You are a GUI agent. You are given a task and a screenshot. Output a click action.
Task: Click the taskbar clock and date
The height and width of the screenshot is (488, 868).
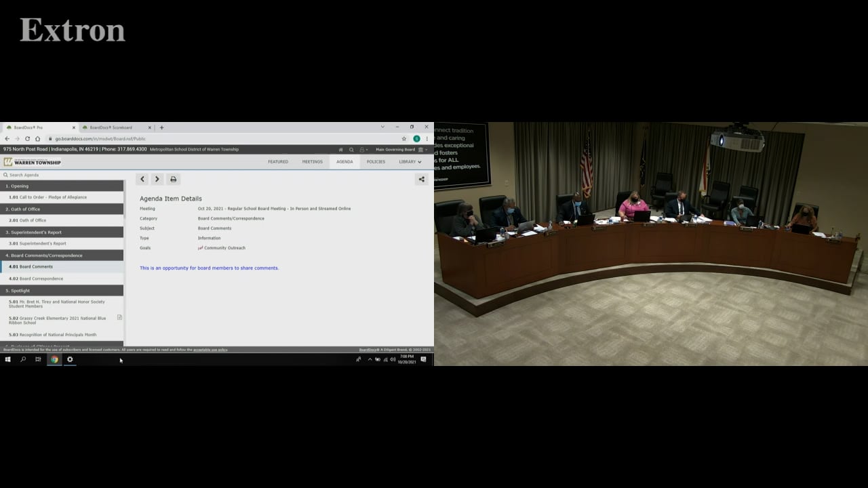pyautogui.click(x=407, y=359)
